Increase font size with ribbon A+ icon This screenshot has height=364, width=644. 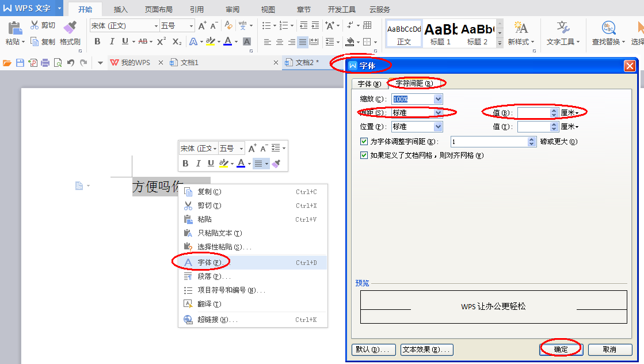[202, 25]
